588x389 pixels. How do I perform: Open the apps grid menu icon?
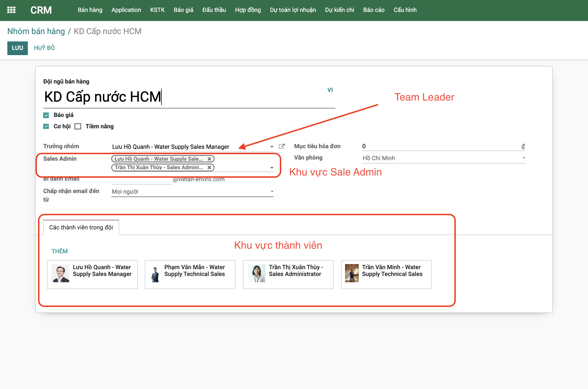11,10
